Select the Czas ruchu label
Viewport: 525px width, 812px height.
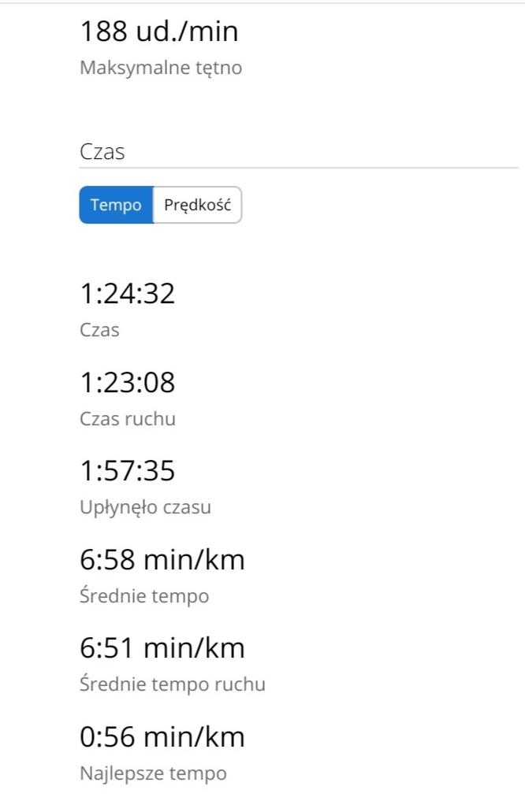128,418
